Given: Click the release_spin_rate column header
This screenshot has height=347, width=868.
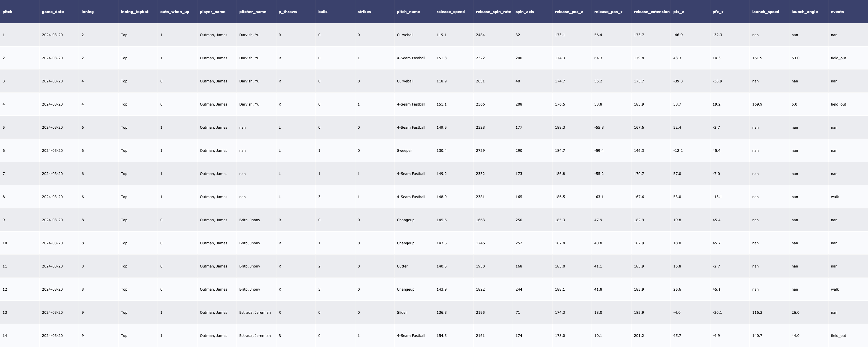Looking at the screenshot, I should pyautogui.click(x=493, y=12).
